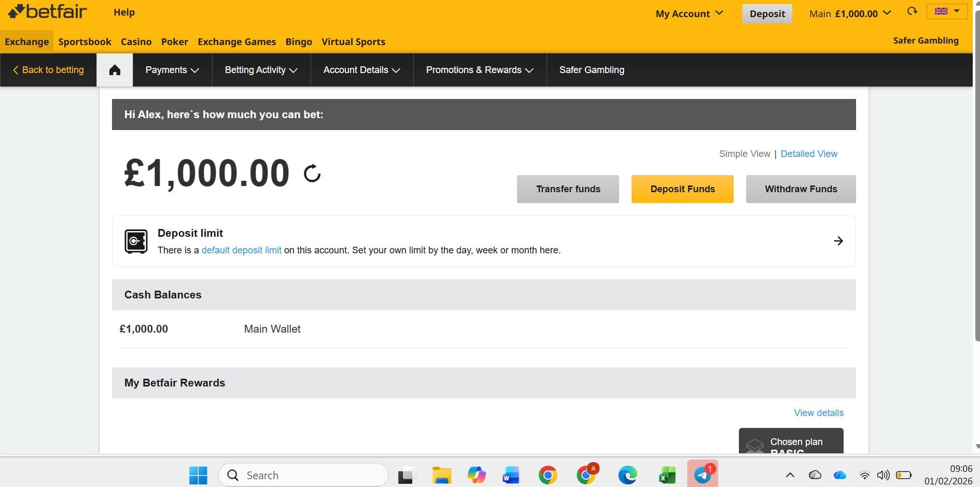Expand the Account Details menu
This screenshot has width=980, height=487.
pyautogui.click(x=361, y=70)
